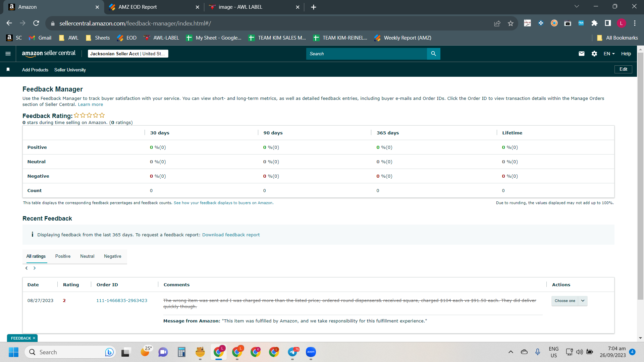
Task: Click the search magnifier button
Action: (x=433, y=54)
